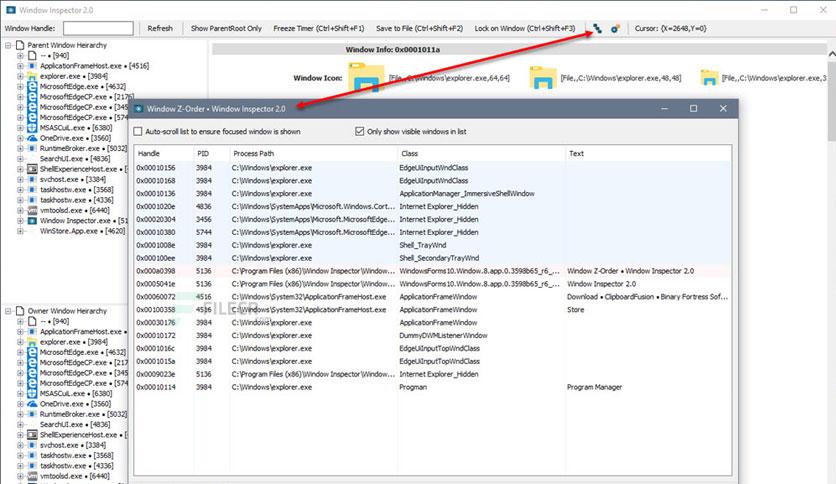Select the vmtoolsd.exe icon in Parent tree
Viewport: 836px width, 484px height.
click(32, 211)
